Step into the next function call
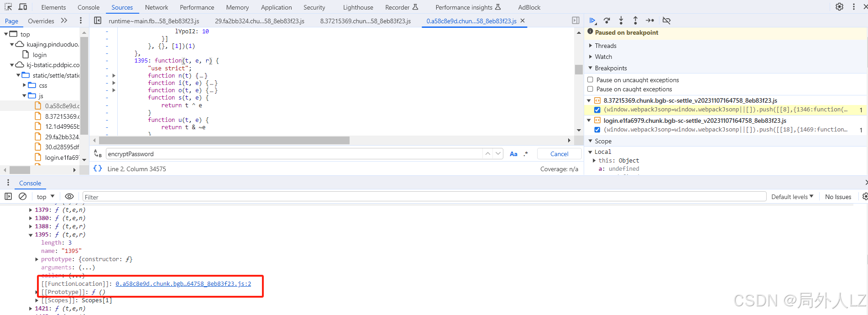868x315 pixels. 621,21
